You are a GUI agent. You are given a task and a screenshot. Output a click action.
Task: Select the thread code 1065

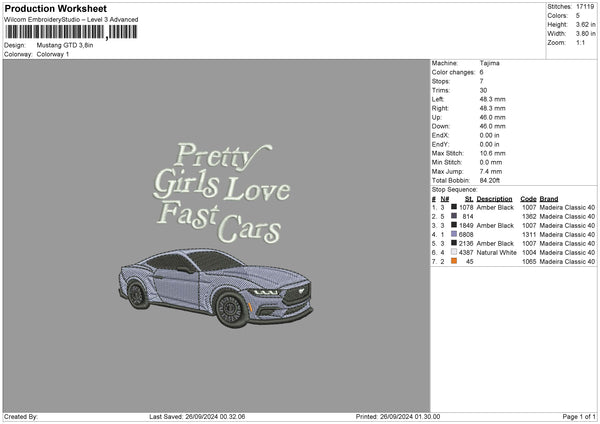click(x=529, y=261)
